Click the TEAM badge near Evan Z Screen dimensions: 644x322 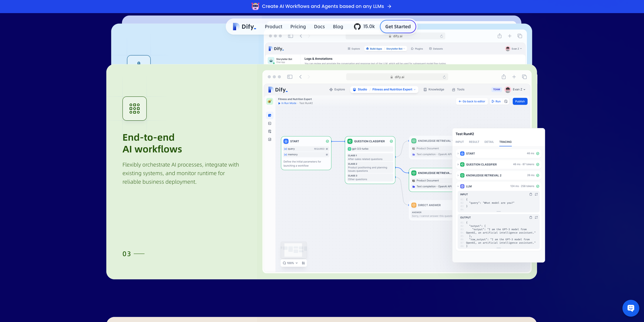(x=496, y=89)
